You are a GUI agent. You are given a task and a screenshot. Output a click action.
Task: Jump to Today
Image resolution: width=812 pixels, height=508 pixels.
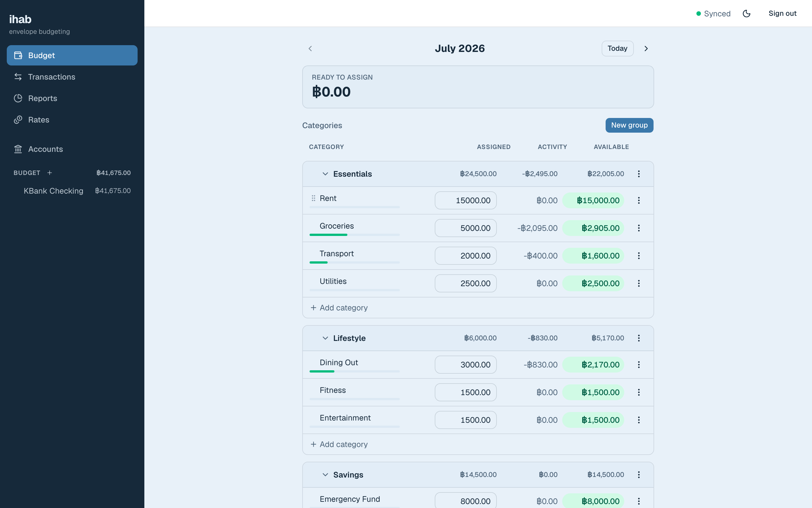click(x=617, y=49)
